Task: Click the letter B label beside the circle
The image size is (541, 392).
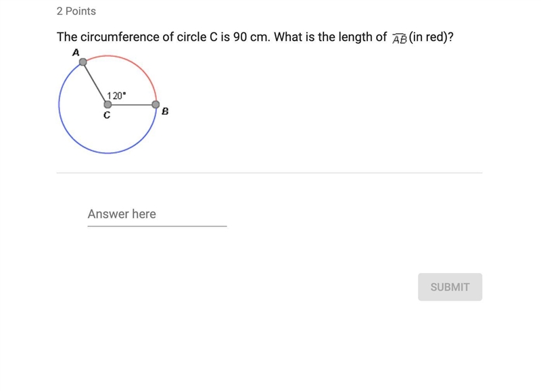Action: [x=165, y=112]
